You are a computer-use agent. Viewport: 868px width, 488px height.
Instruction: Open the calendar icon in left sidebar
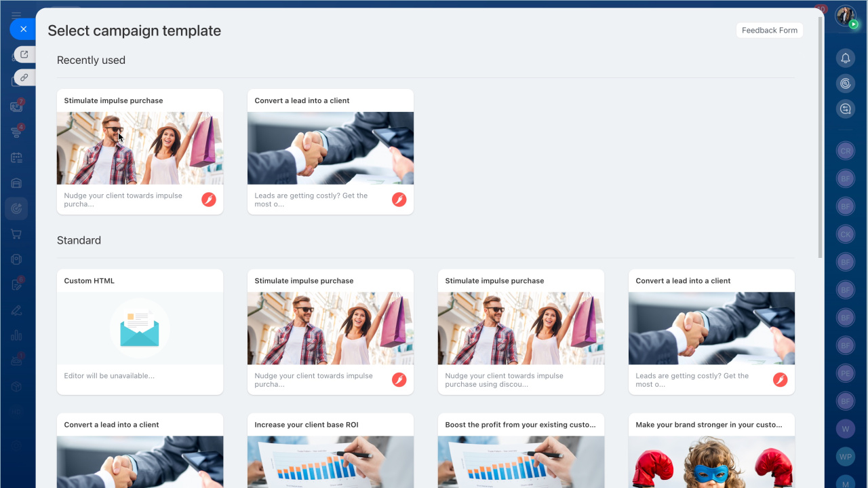click(16, 157)
